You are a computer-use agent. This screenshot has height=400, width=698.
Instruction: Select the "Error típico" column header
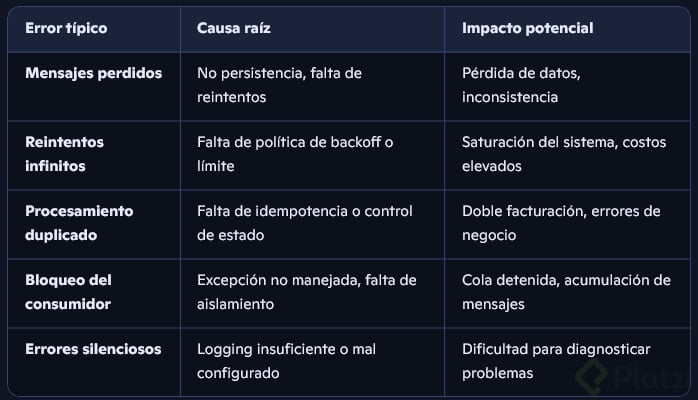(65, 28)
